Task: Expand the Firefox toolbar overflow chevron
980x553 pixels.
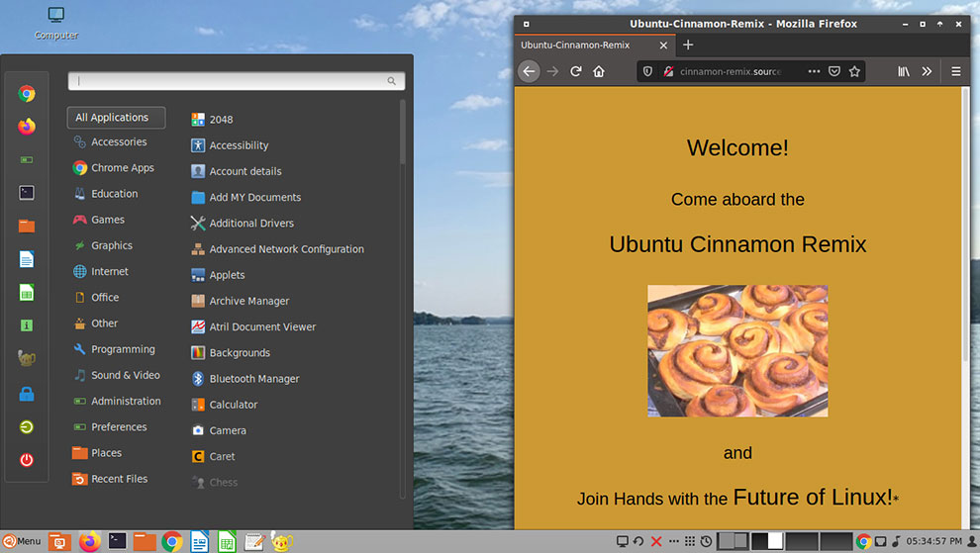Action: point(927,71)
